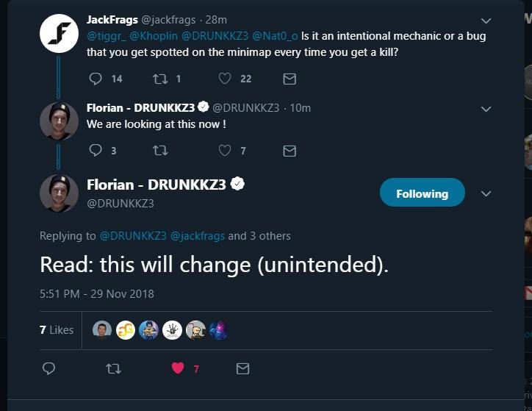Open the @jackfrags mention in 'Replying to'
Viewport: 532px width, 411px height.
pyautogui.click(x=198, y=236)
